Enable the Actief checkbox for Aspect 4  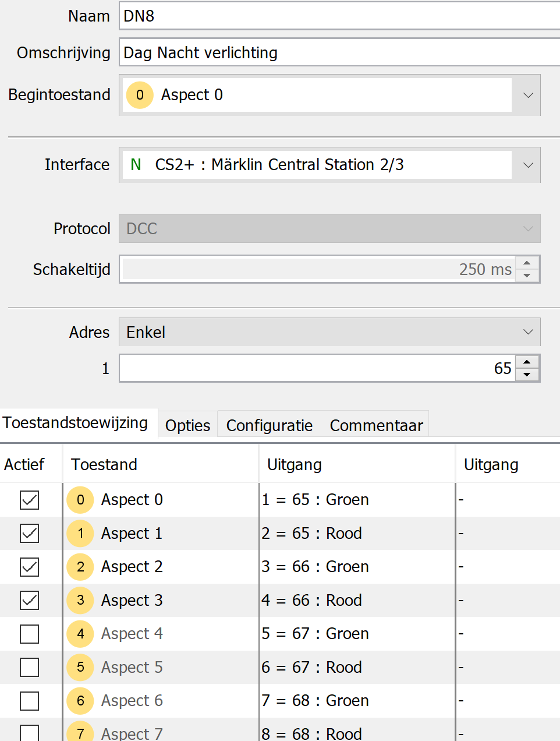(x=29, y=634)
